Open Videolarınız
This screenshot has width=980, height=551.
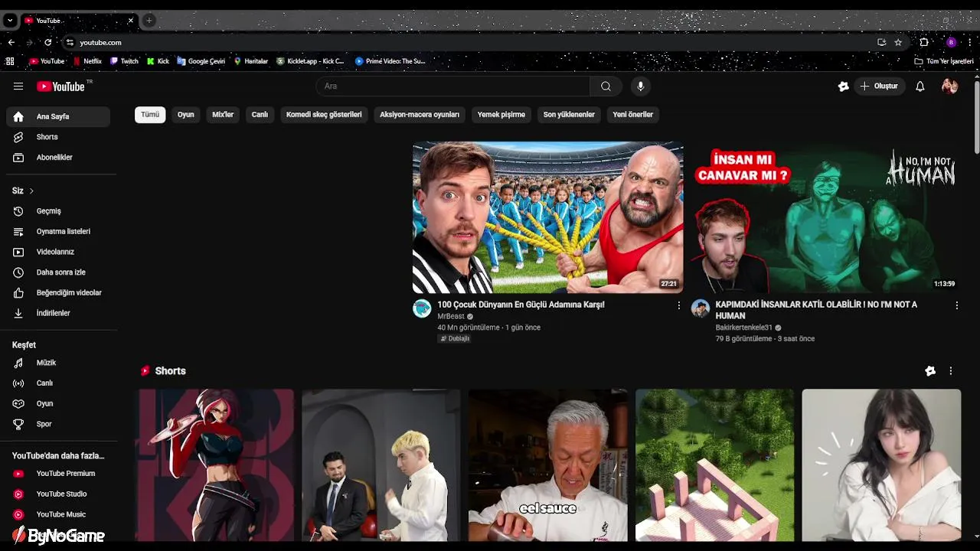58,252
